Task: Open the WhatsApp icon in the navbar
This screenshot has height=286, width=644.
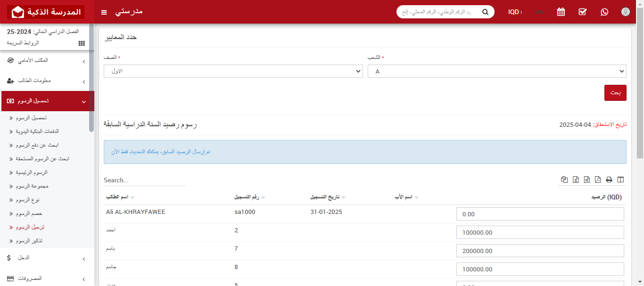Action: pyautogui.click(x=604, y=12)
